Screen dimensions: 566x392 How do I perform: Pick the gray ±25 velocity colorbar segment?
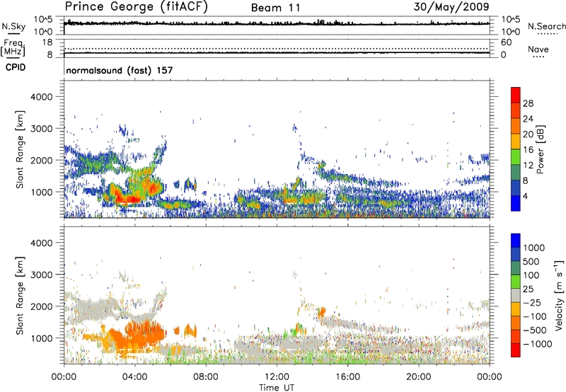tap(516, 295)
